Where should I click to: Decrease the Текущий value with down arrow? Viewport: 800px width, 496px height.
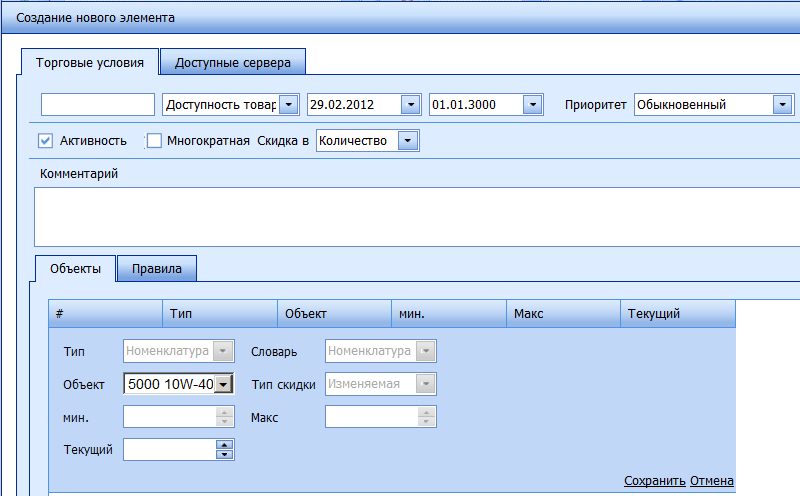click(225, 455)
